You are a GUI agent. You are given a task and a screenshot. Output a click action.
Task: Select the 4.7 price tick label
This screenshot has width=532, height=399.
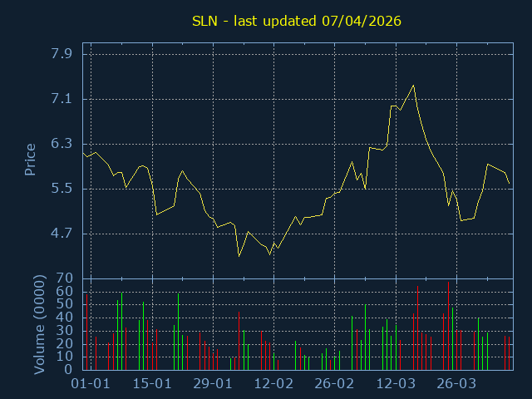(62, 234)
